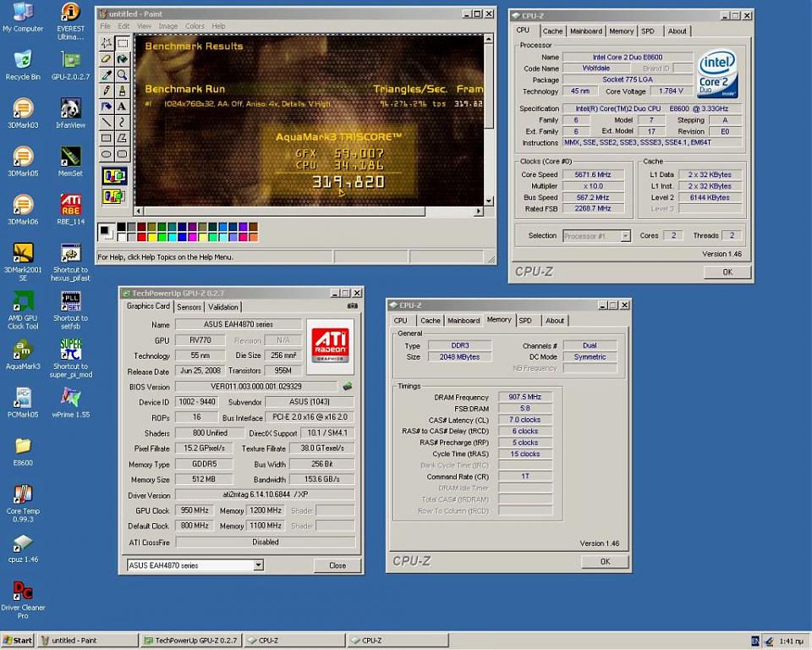This screenshot has width=812, height=650.
Task: Click the camera screenshot icon in GPU-Z
Action: pos(353,306)
